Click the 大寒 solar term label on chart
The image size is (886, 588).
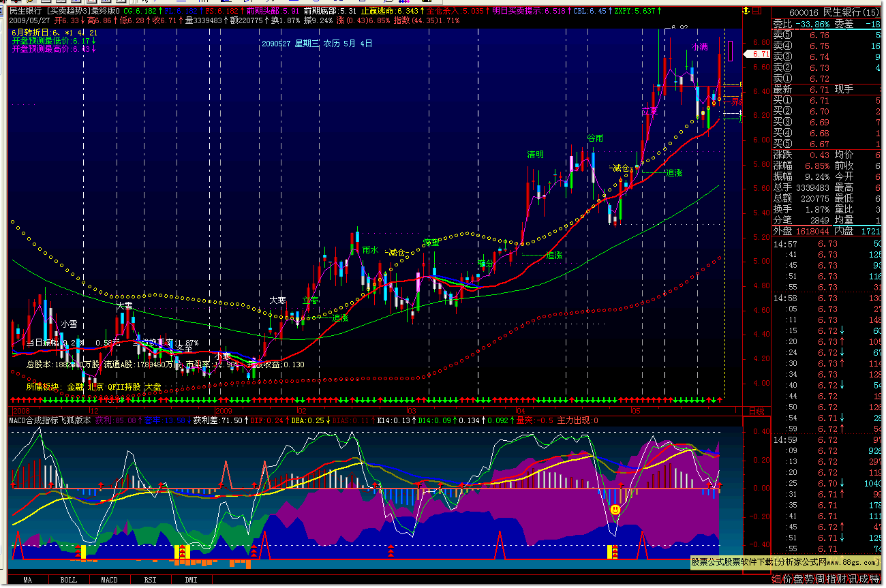click(277, 300)
